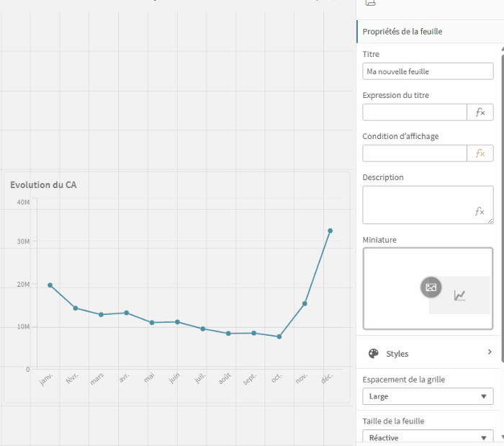Select the Propriétés de la feuille tab
The width and height of the screenshot is (504, 446).
pos(402,32)
